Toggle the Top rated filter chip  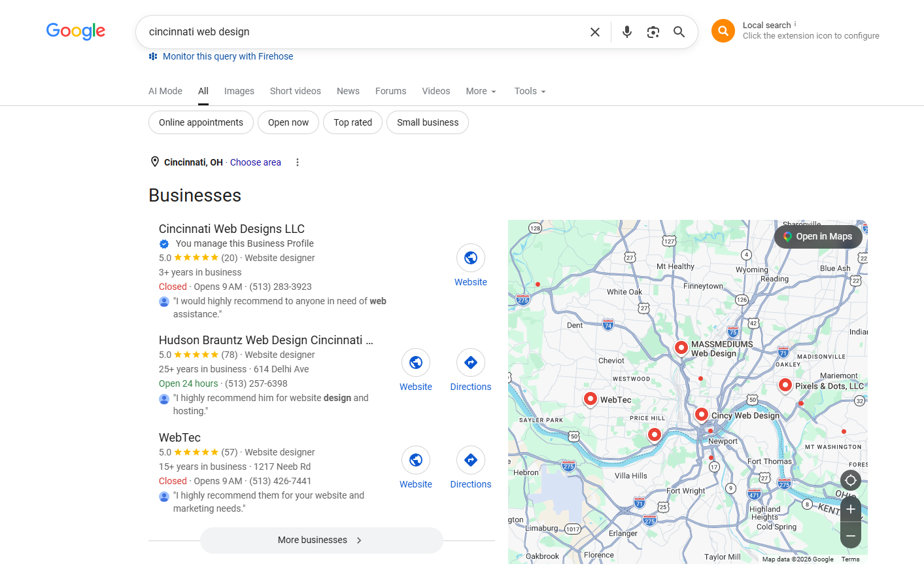pos(352,122)
